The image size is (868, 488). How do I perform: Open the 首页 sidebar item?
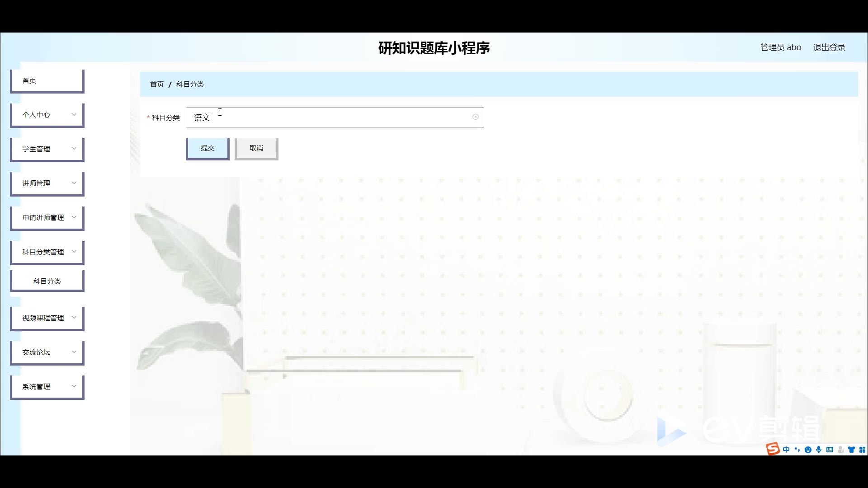47,81
